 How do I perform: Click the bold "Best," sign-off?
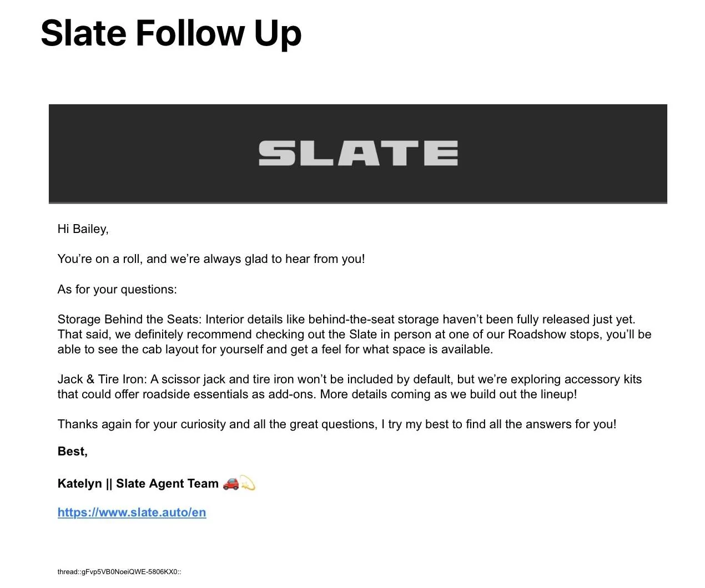[x=73, y=452]
